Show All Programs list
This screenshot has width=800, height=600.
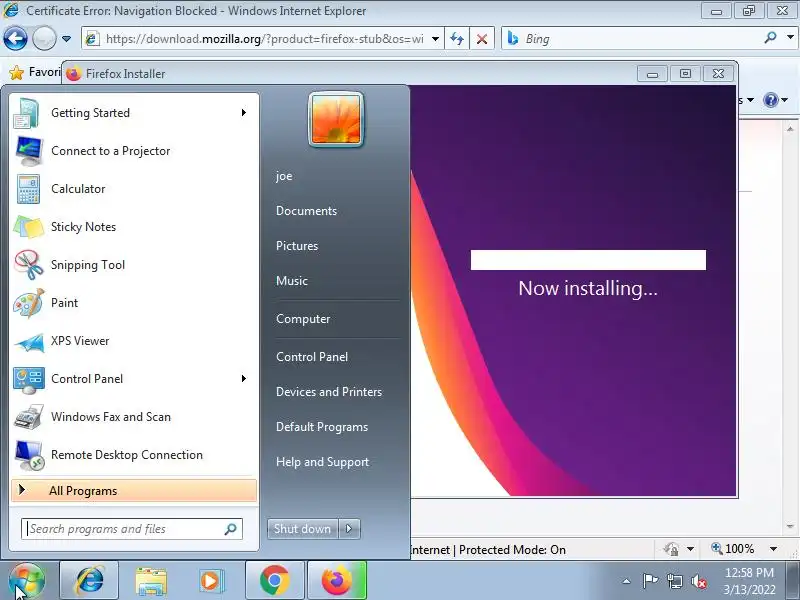134,491
